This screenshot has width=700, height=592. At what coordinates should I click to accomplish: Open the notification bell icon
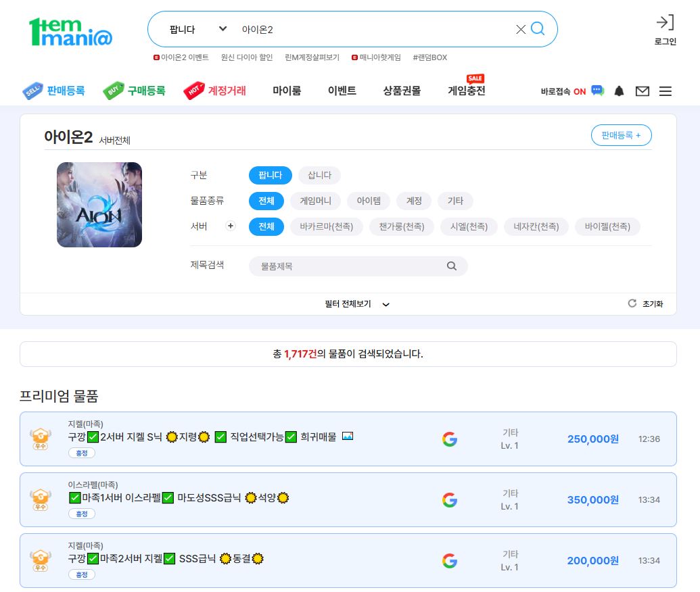(x=619, y=91)
